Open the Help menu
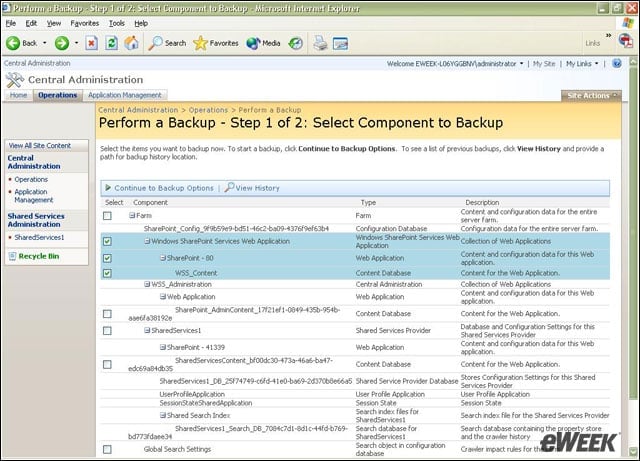This screenshot has width=640, height=461. pyautogui.click(x=141, y=23)
